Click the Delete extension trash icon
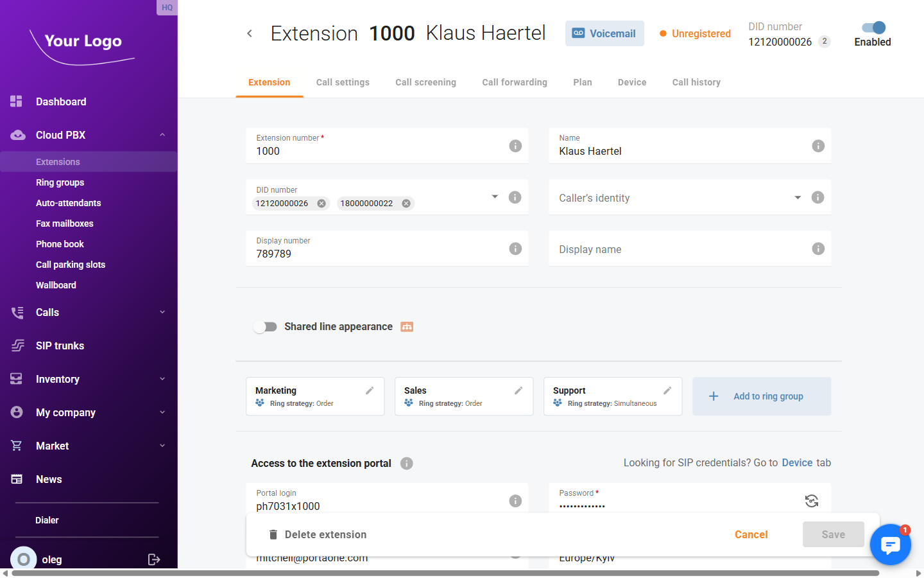The image size is (924, 578). click(273, 534)
